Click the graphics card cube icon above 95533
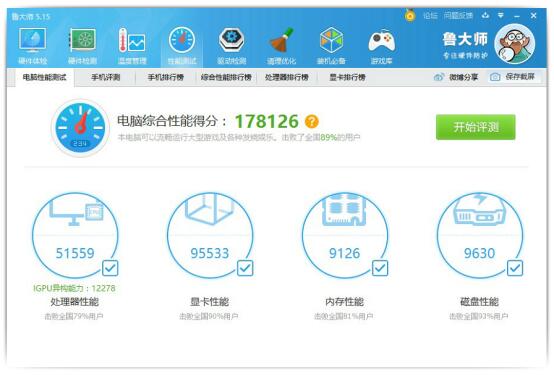The image size is (554, 375). pyautogui.click(x=210, y=209)
